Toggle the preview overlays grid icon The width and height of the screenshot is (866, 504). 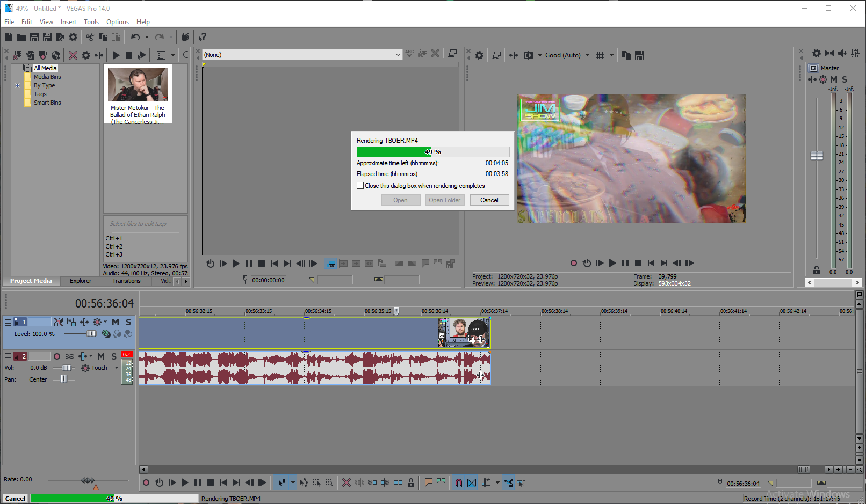point(600,55)
